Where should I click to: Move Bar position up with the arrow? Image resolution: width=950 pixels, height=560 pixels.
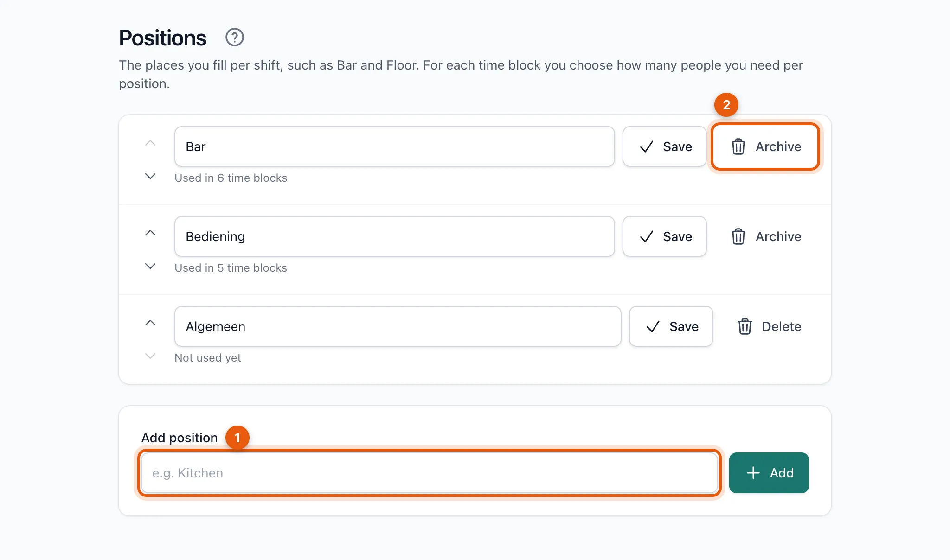pyautogui.click(x=150, y=143)
